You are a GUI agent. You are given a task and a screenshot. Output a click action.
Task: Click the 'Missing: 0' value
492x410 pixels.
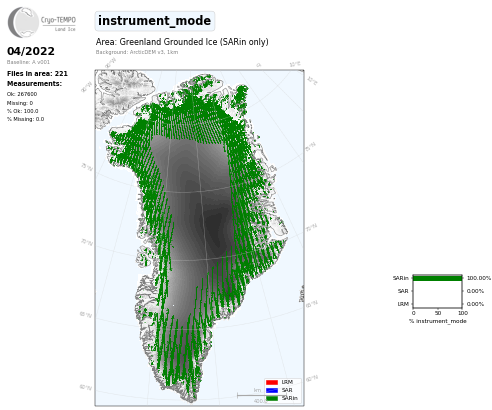[x=20, y=103]
